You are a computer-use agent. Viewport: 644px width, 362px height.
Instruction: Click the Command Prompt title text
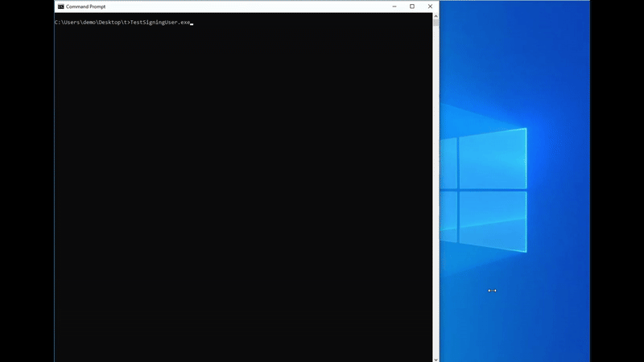pyautogui.click(x=86, y=6)
